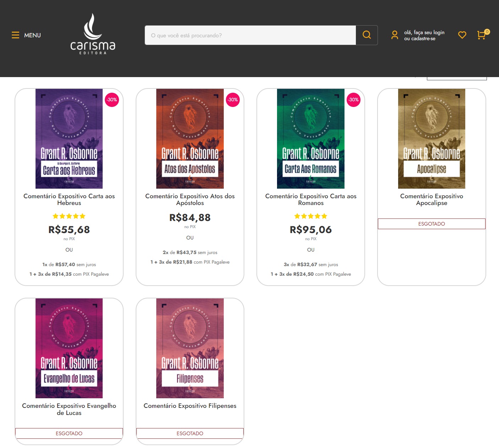The height and width of the screenshot is (448, 499).
Task: Open 'Comentário Expositivo Atos dos Apóstolos' title
Action: click(x=190, y=199)
